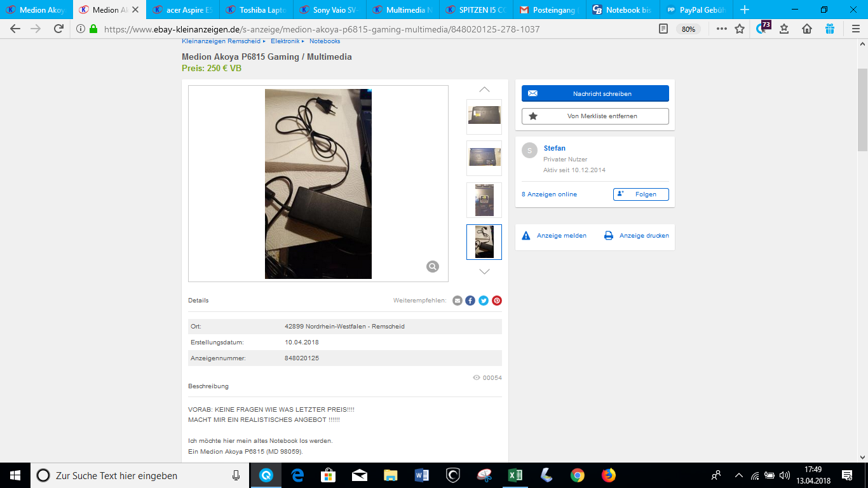Click Von Merkliste entfernen button
The width and height of the screenshot is (868, 488).
tap(595, 116)
